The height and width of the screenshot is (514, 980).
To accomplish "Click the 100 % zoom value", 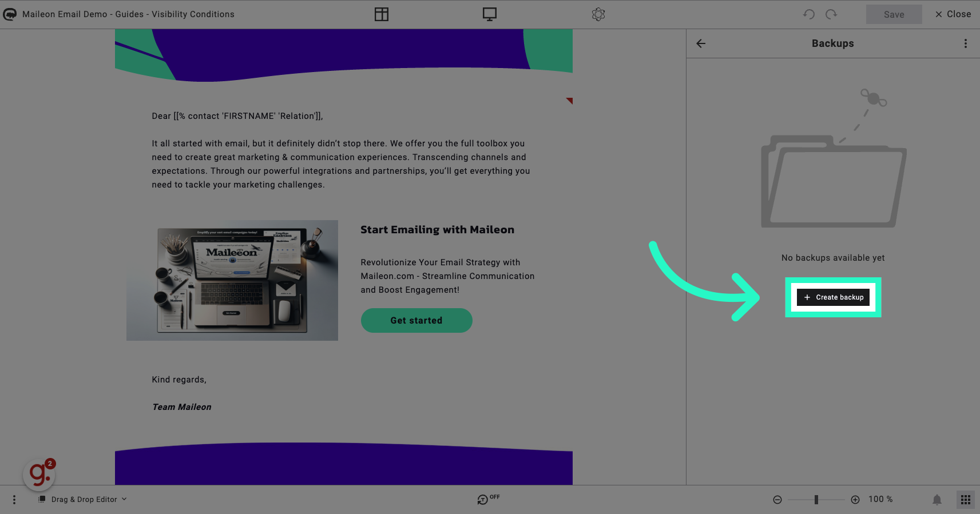I will coord(880,499).
